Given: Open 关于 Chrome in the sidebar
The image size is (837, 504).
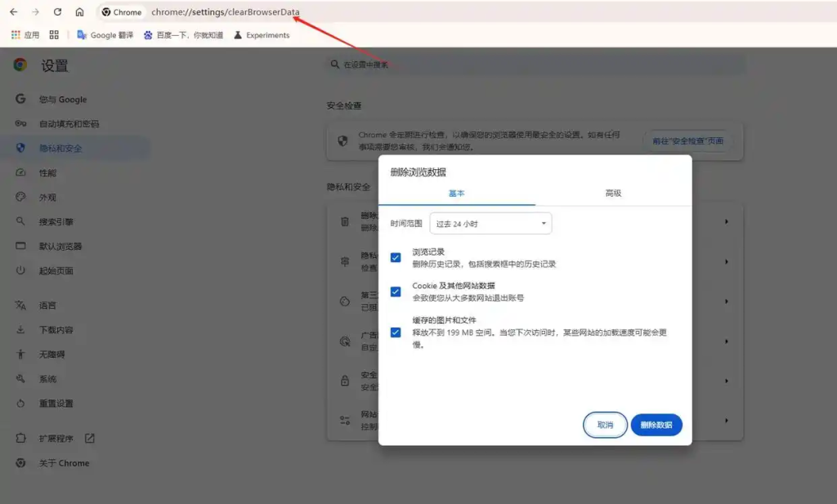Looking at the screenshot, I should click(x=64, y=463).
